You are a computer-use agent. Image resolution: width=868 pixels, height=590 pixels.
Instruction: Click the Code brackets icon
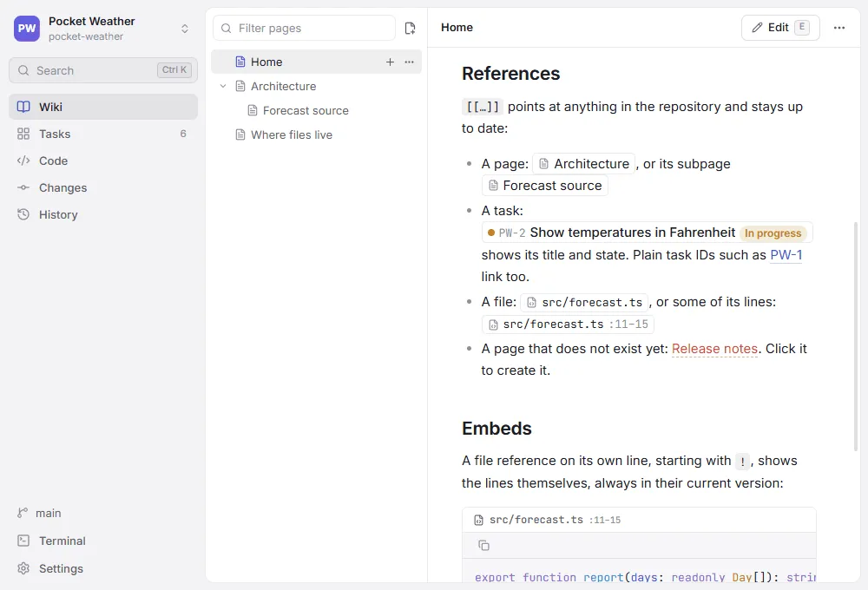(x=23, y=161)
